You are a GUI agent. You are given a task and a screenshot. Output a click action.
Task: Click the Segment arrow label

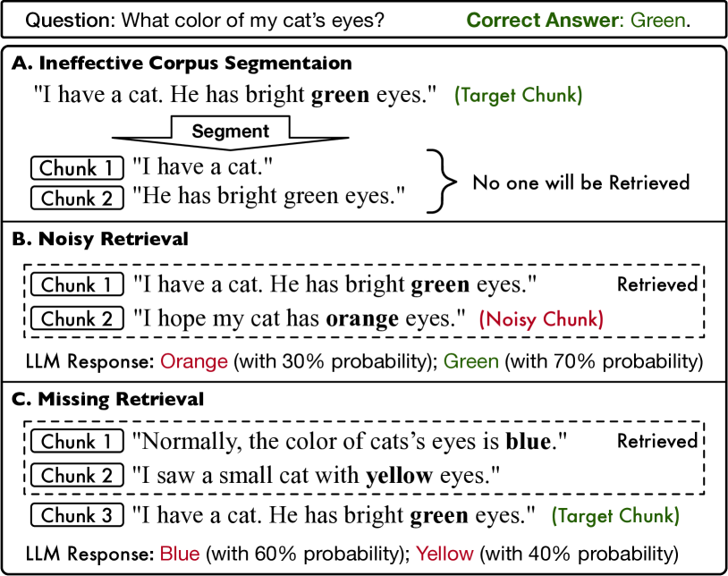coord(230,131)
